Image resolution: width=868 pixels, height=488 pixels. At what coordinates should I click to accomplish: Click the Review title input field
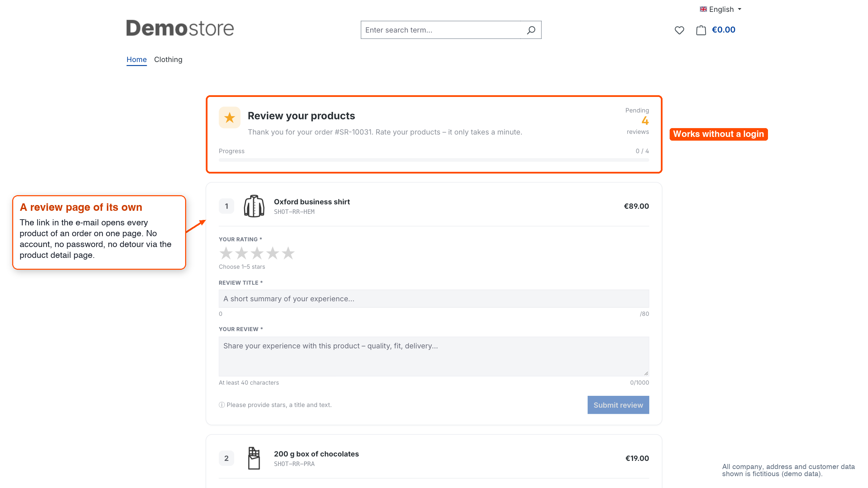tap(434, 299)
